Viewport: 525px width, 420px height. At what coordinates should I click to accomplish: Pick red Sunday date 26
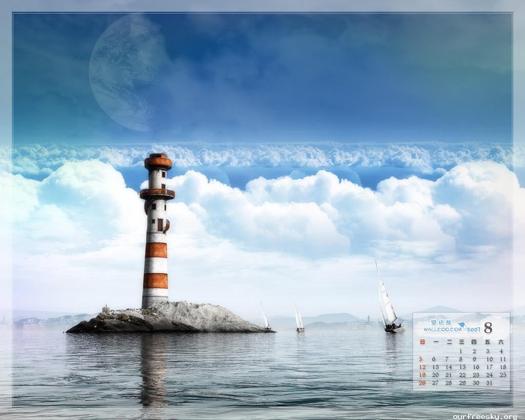pos(422,383)
